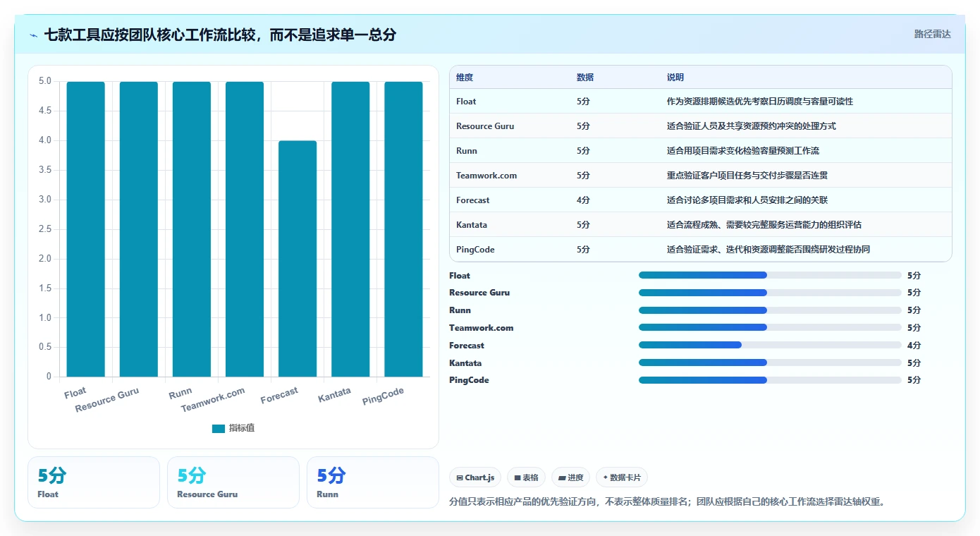Select the 数据卡片 chip
Image resolution: width=980 pixels, height=536 pixels.
pos(621,477)
